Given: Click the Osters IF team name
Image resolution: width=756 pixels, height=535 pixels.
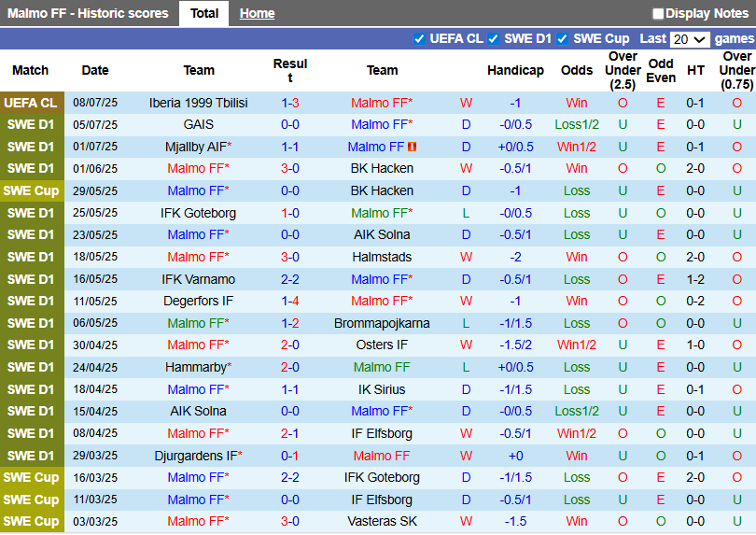Looking at the screenshot, I should pos(382,345).
